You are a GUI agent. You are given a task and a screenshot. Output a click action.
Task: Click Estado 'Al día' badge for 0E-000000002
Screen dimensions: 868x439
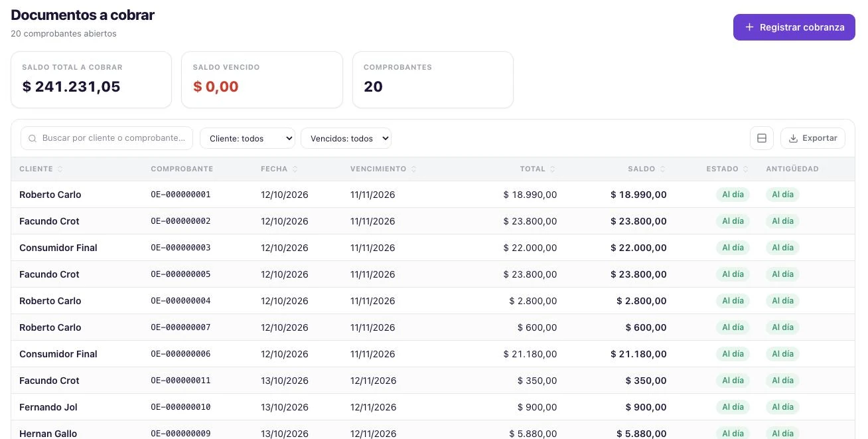coord(733,221)
